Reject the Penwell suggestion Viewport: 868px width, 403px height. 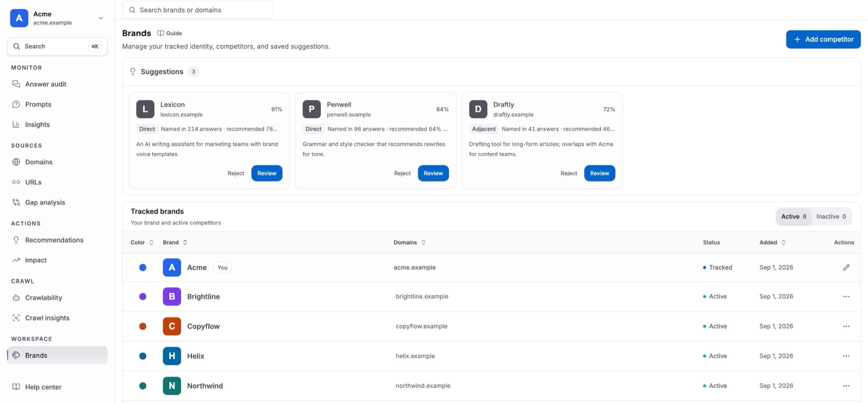(402, 173)
